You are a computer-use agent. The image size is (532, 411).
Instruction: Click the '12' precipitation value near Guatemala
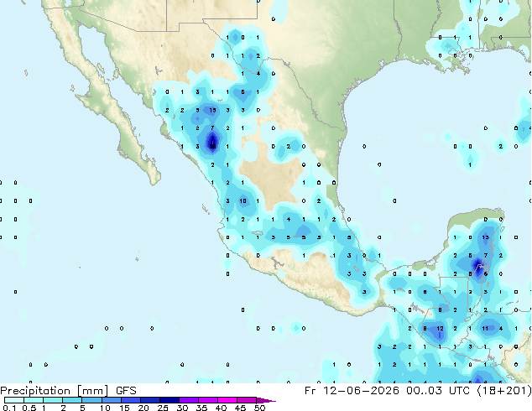pyautogui.click(x=440, y=328)
